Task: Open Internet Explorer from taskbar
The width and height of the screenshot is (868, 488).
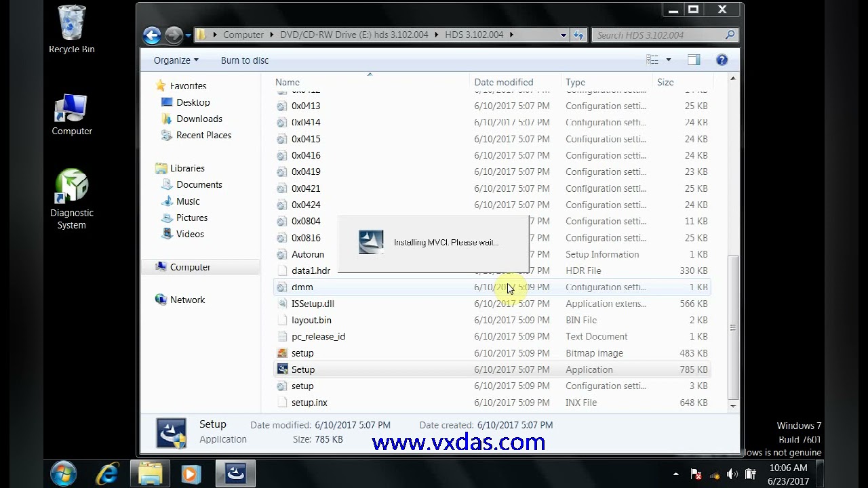Action: [x=107, y=473]
